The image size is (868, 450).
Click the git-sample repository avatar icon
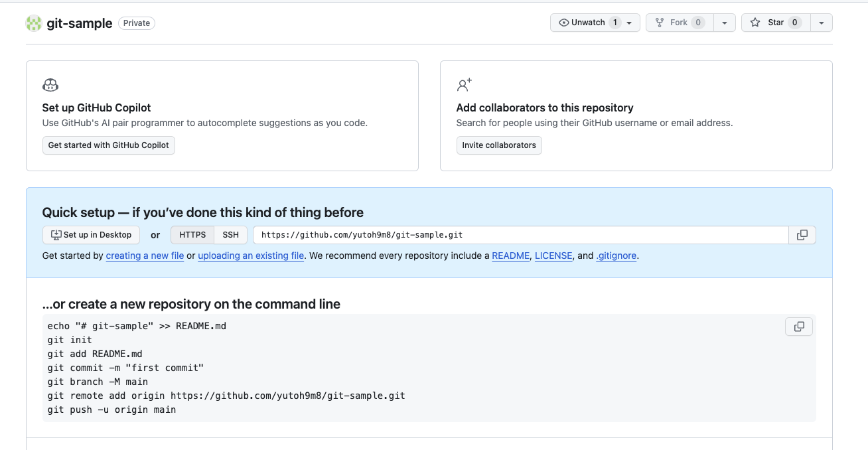[x=33, y=23]
